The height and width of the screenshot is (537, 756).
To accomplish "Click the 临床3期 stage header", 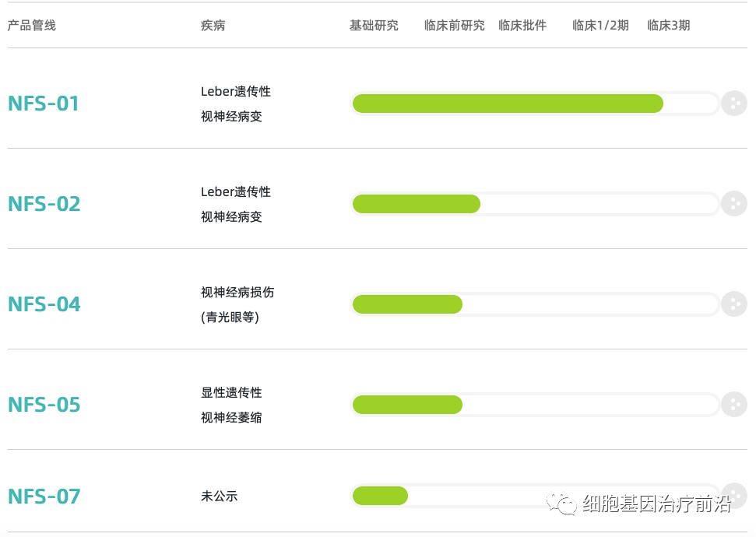I will (668, 26).
